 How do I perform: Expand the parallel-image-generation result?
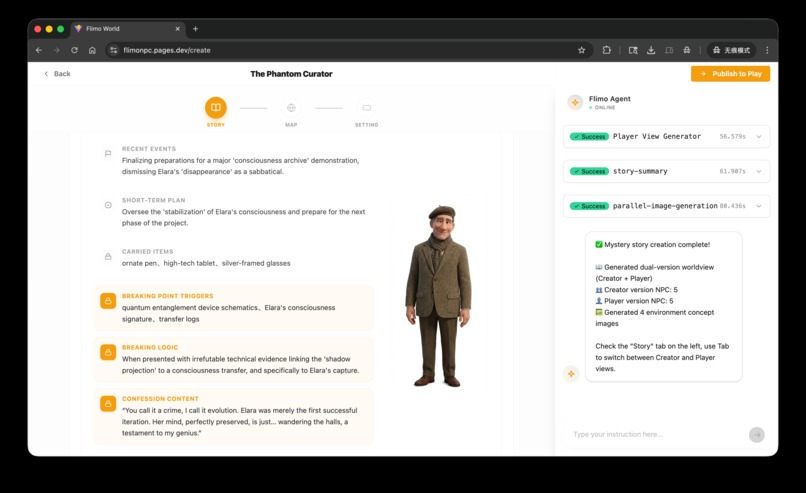(x=758, y=206)
